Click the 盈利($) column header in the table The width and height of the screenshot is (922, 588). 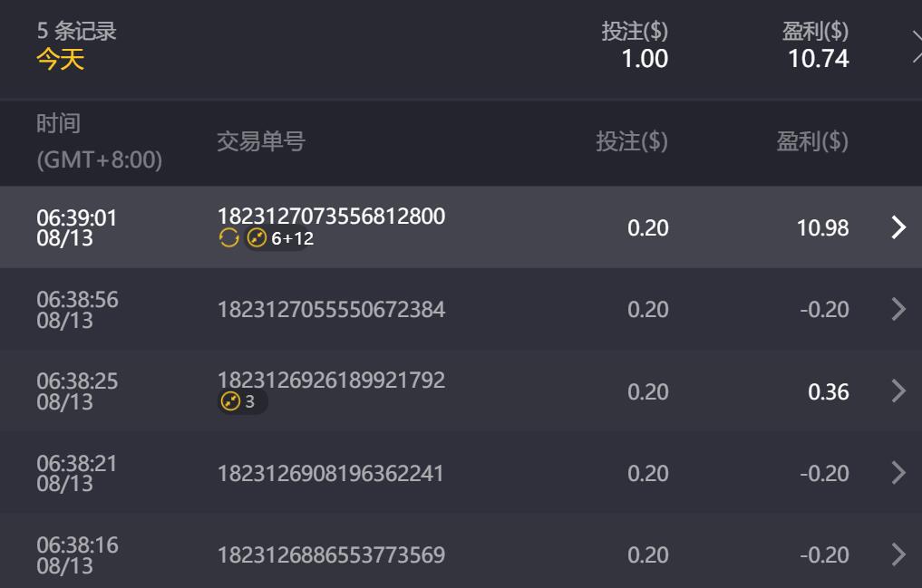[812, 141]
